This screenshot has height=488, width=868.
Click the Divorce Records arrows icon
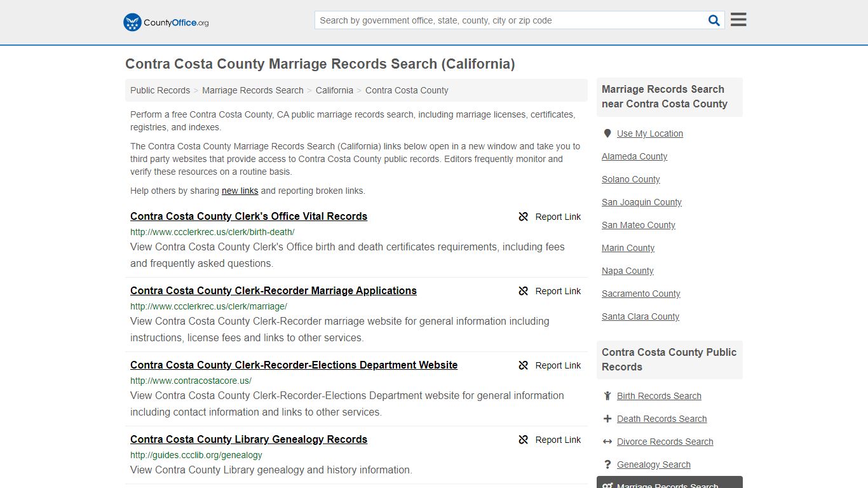[x=607, y=442]
